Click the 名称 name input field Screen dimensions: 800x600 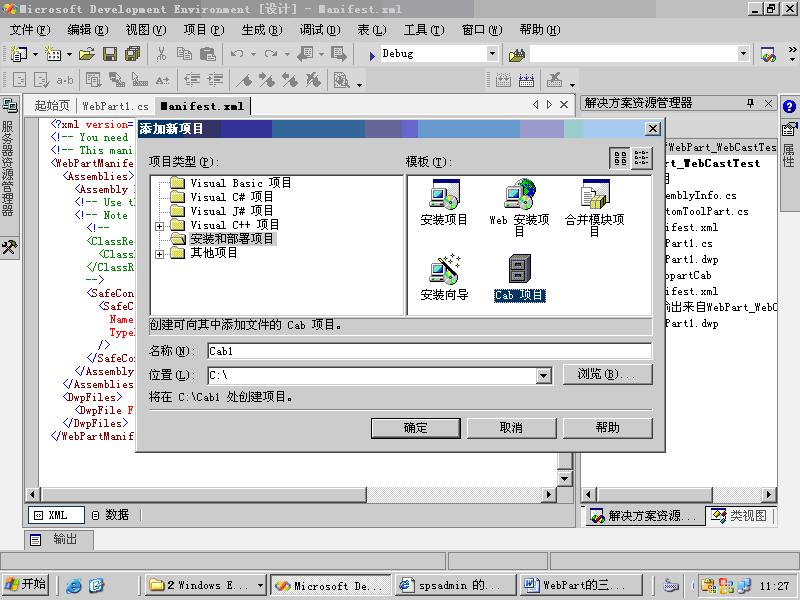tap(430, 351)
